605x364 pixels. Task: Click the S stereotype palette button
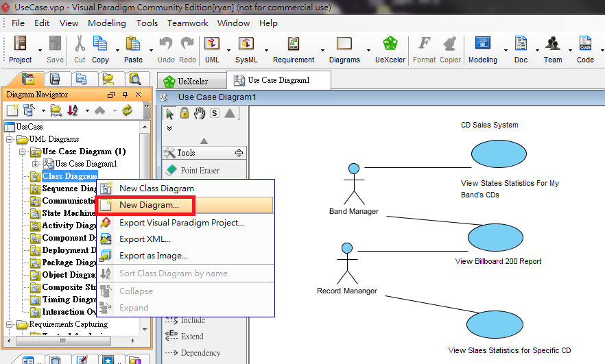pyautogui.click(x=215, y=113)
